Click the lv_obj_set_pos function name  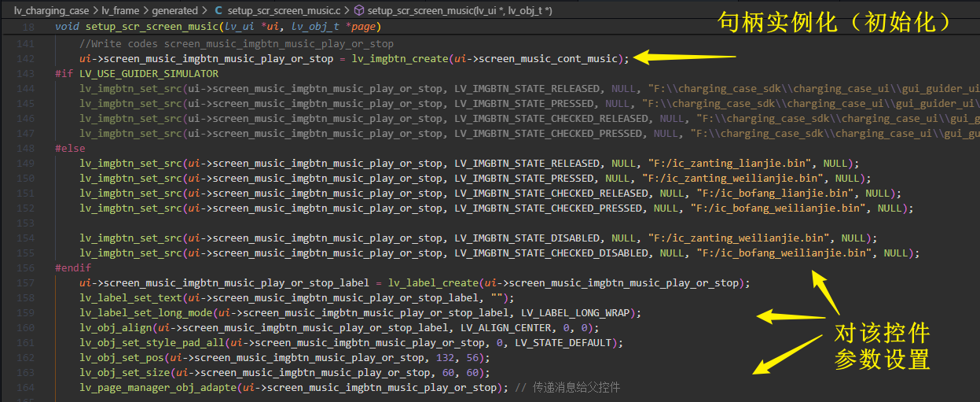(122, 357)
